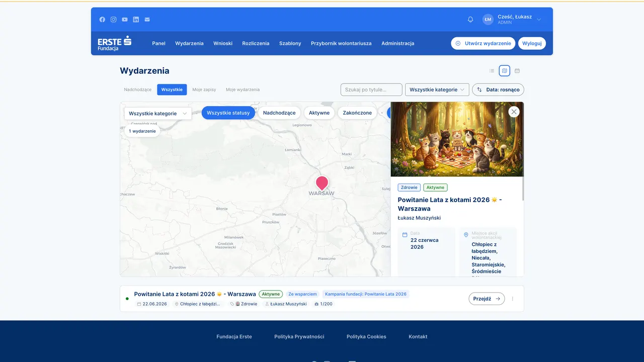This screenshot has height=362, width=644.
Task: Open the Szablony menu item
Action: click(x=290, y=43)
